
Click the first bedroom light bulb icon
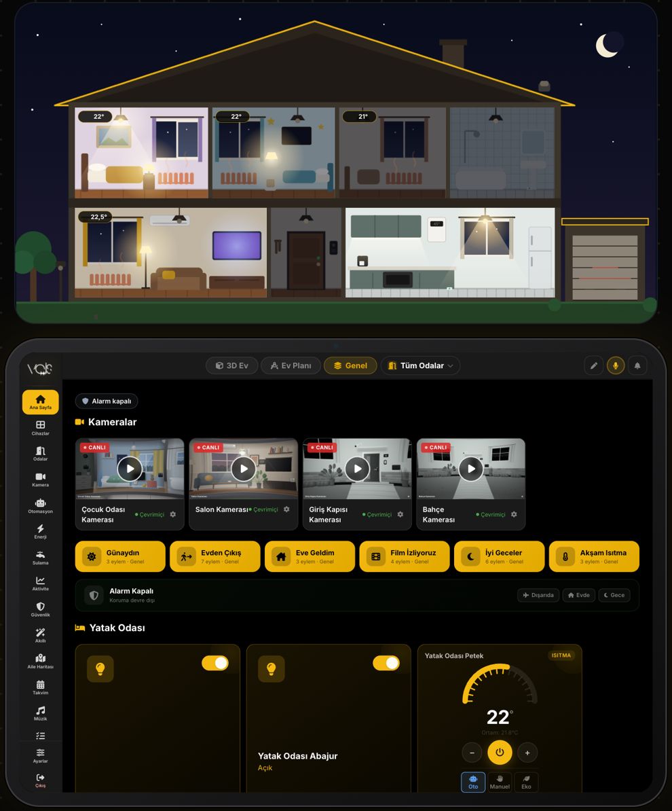(x=100, y=669)
